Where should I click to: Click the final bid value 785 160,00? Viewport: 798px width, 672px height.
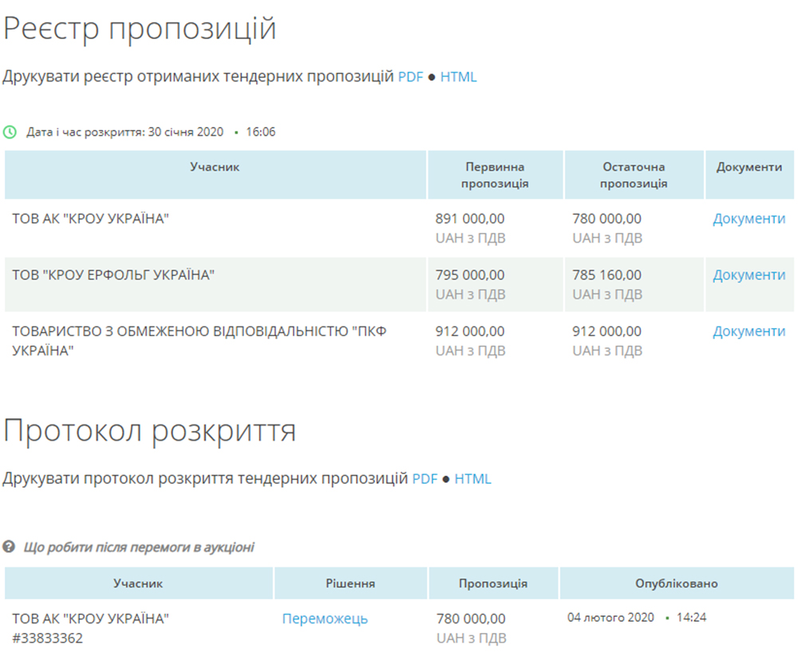click(606, 275)
